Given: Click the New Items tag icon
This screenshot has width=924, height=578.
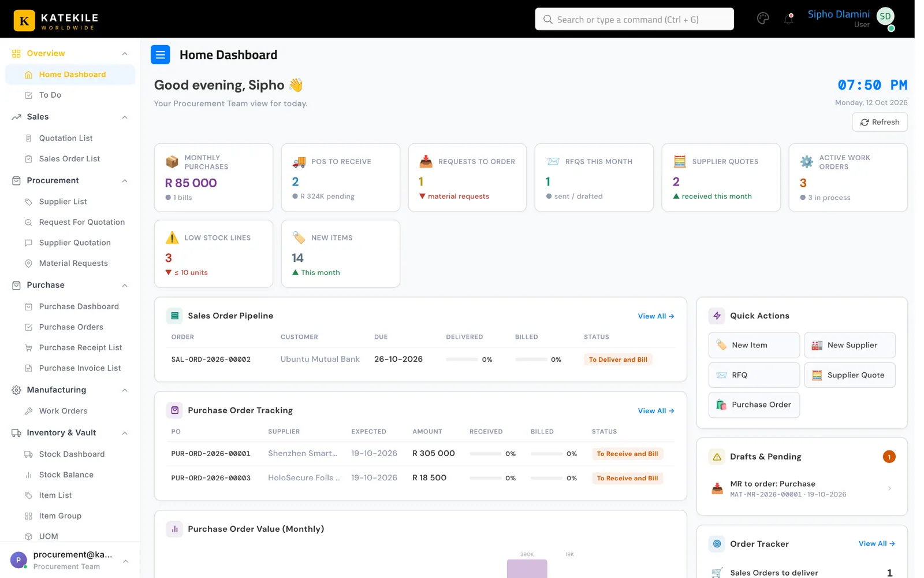Looking at the screenshot, I should pos(299,238).
